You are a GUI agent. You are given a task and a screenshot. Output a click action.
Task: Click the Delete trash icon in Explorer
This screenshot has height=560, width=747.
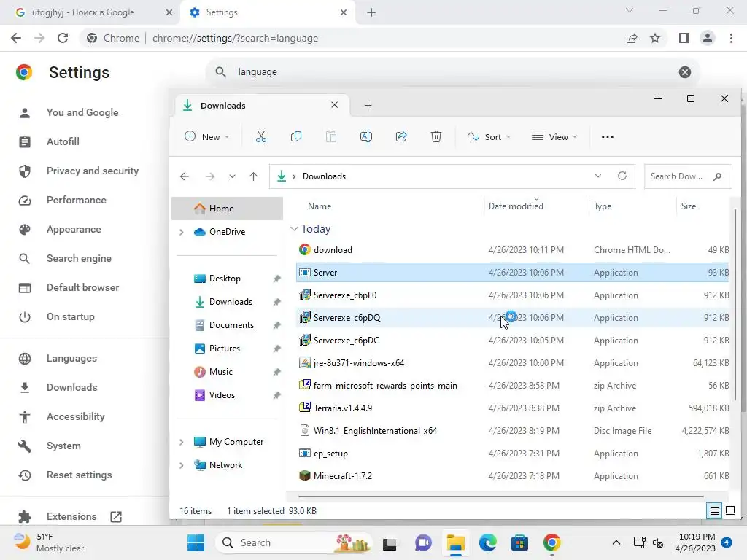tap(436, 136)
